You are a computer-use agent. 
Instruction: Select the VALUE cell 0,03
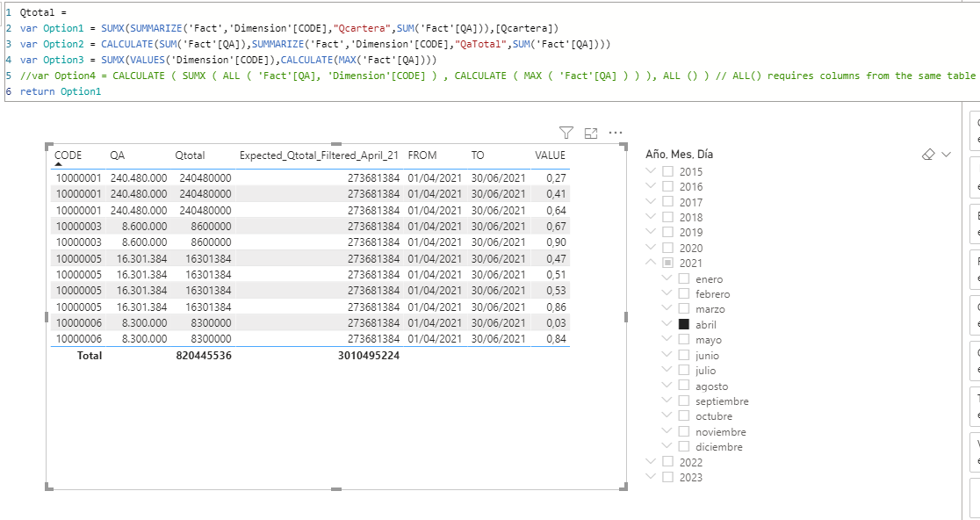tap(556, 323)
